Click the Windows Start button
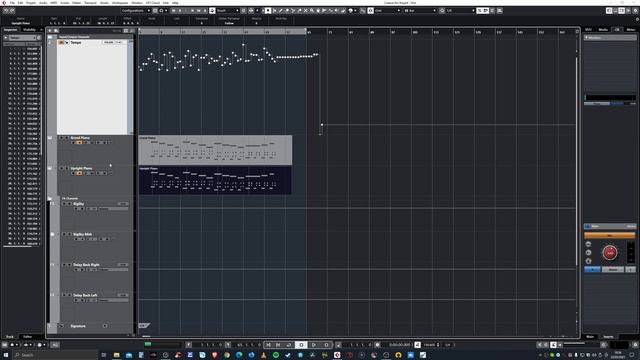The image size is (640, 360). pos(6,355)
